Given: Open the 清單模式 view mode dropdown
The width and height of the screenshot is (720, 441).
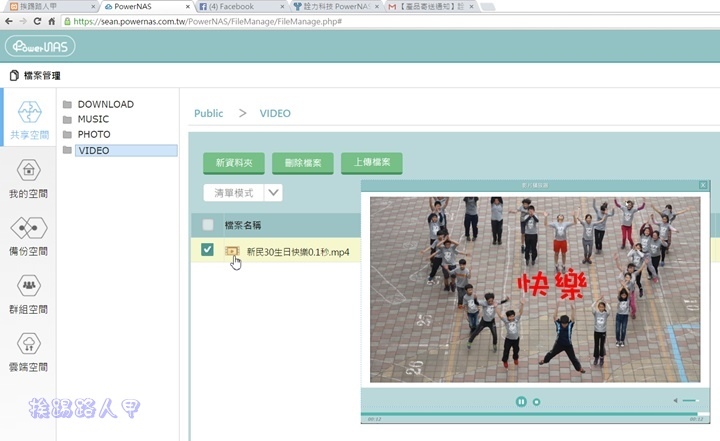Looking at the screenshot, I should click(x=243, y=192).
